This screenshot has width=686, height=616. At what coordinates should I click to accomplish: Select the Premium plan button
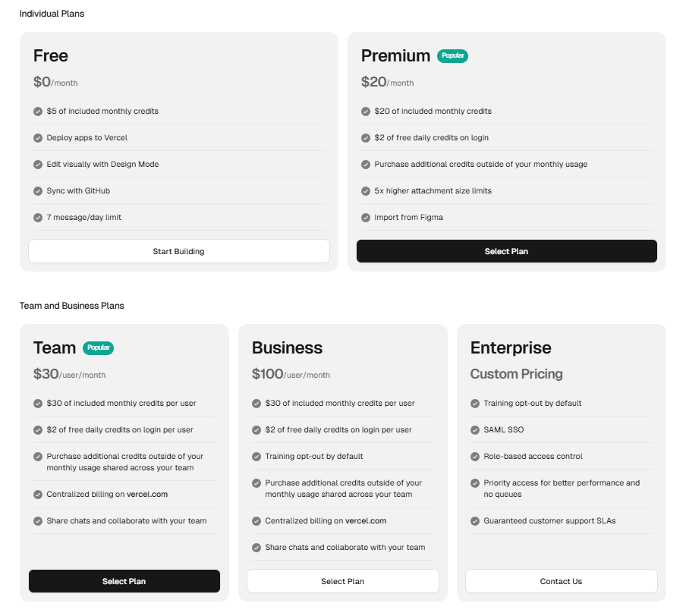click(x=506, y=251)
